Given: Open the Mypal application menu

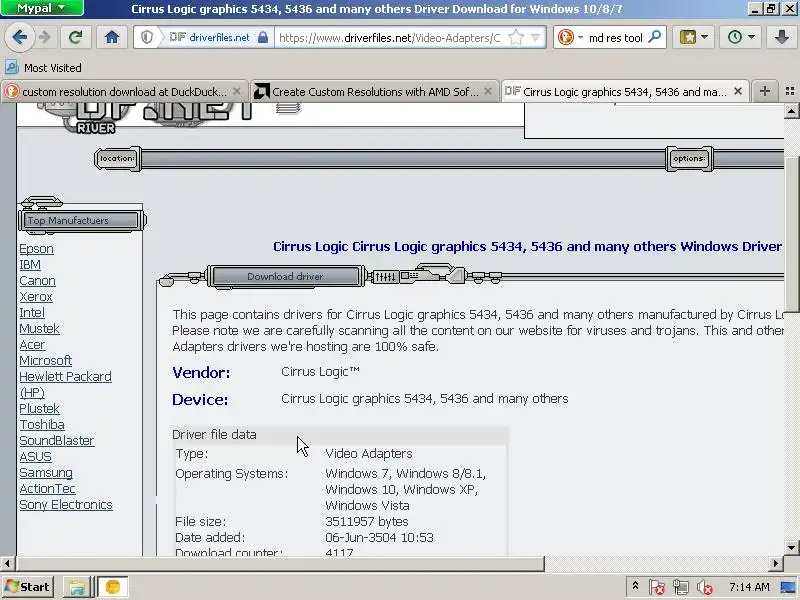Looking at the screenshot, I should (42, 8).
